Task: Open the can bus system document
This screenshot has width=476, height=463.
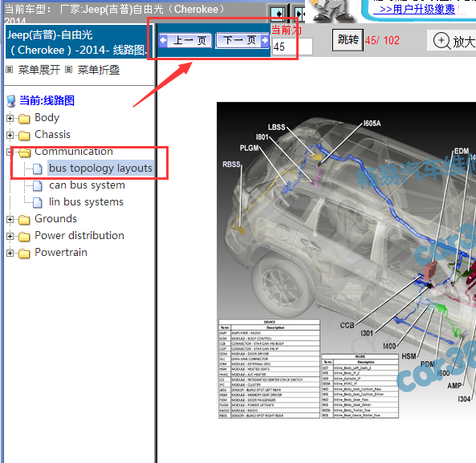Action: 87,185
